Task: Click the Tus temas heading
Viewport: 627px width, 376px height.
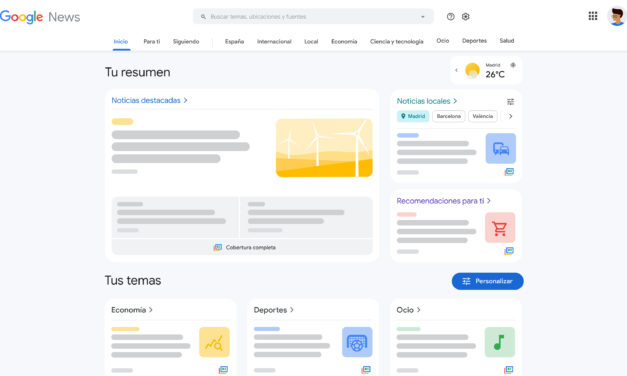Action: coord(133,280)
